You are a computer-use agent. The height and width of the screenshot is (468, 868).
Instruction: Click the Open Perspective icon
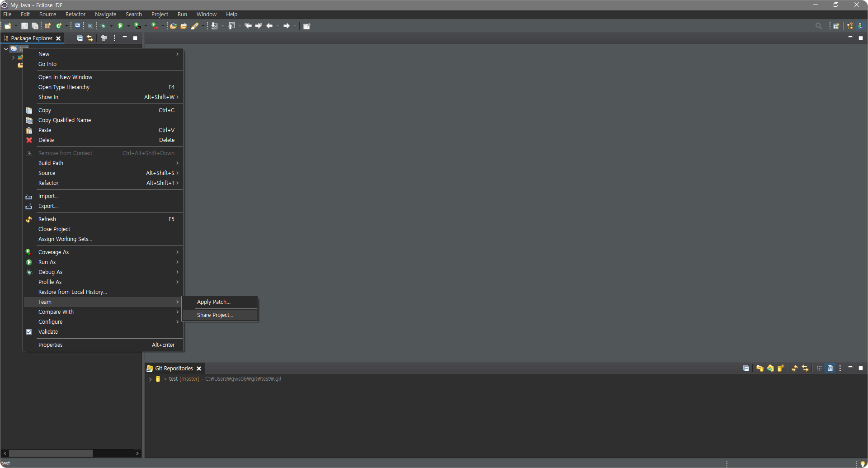(836, 26)
